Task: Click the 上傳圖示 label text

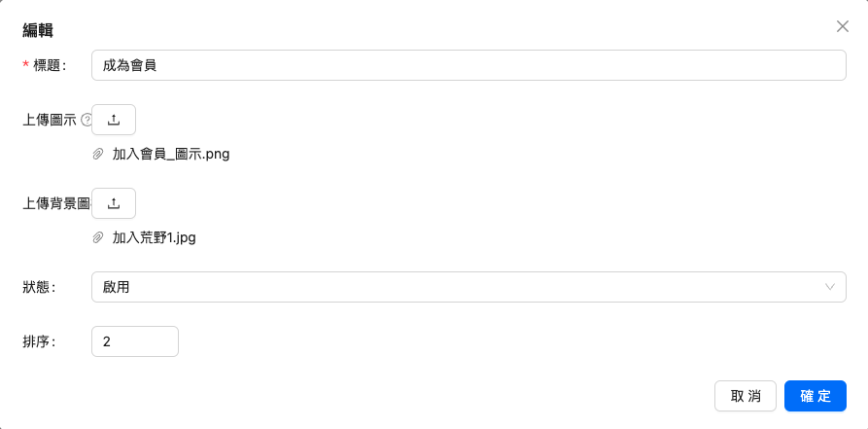Action: click(x=50, y=120)
